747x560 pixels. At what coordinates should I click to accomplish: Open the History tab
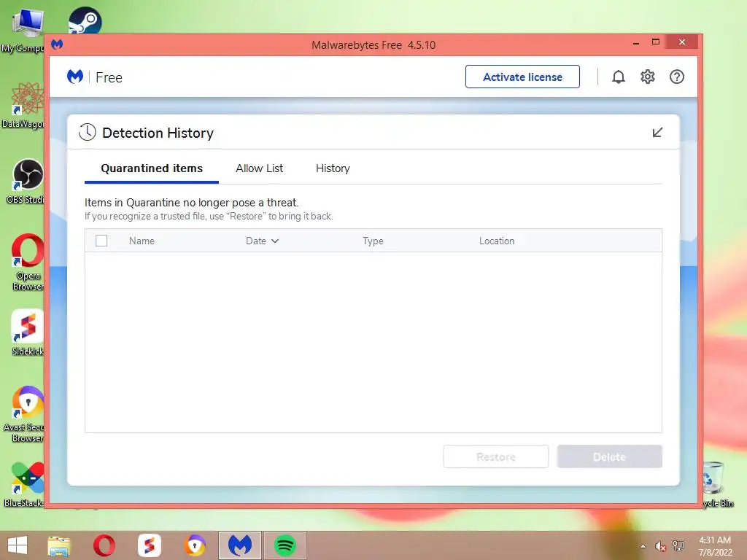click(333, 168)
